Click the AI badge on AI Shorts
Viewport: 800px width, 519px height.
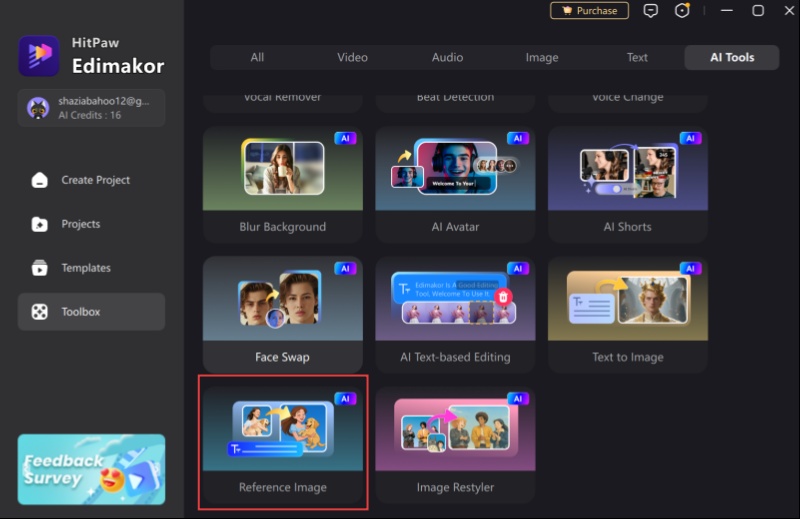coord(690,138)
